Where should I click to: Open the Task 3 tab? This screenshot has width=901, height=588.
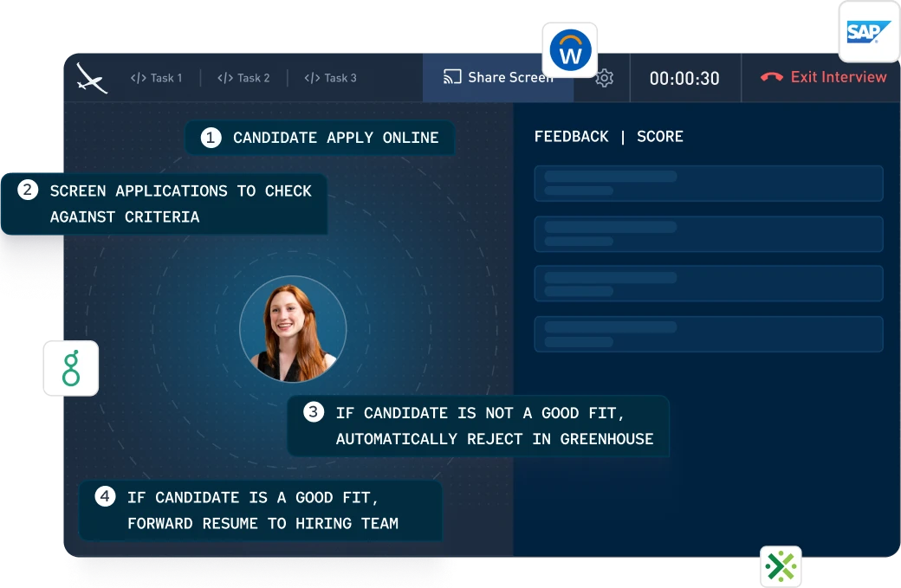pos(330,78)
